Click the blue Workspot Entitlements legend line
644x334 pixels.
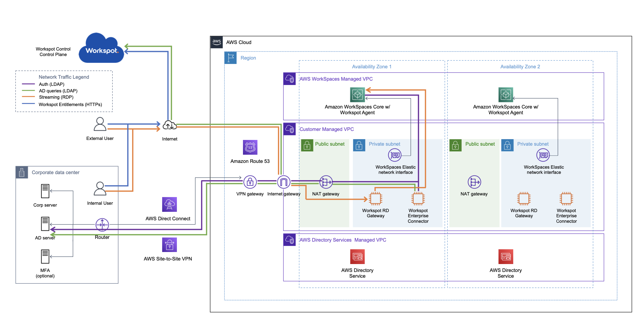[28, 104]
